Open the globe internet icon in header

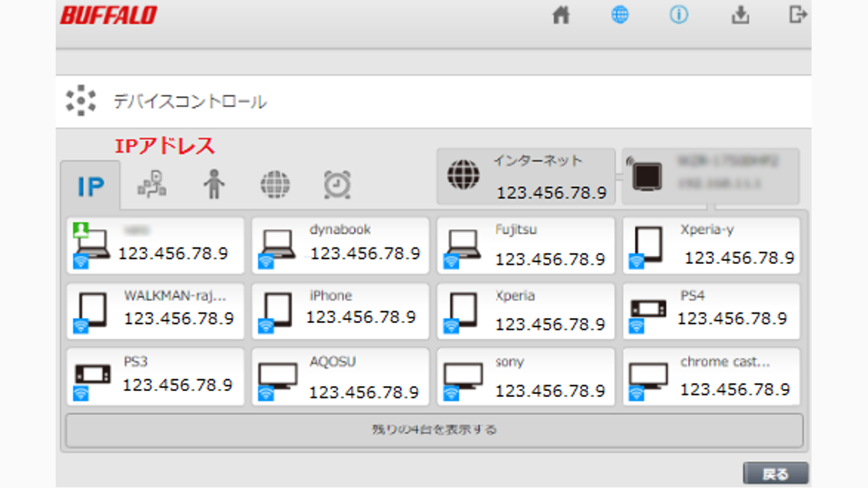pos(620,15)
